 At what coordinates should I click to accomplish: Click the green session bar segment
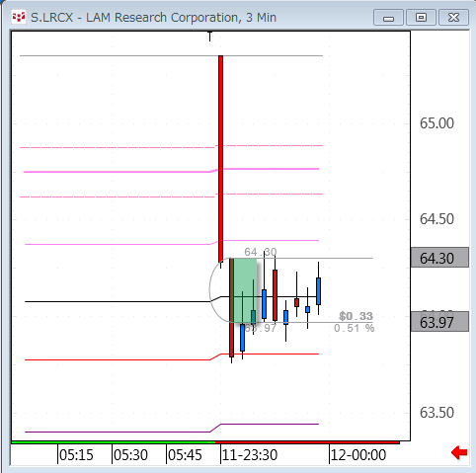point(114,442)
